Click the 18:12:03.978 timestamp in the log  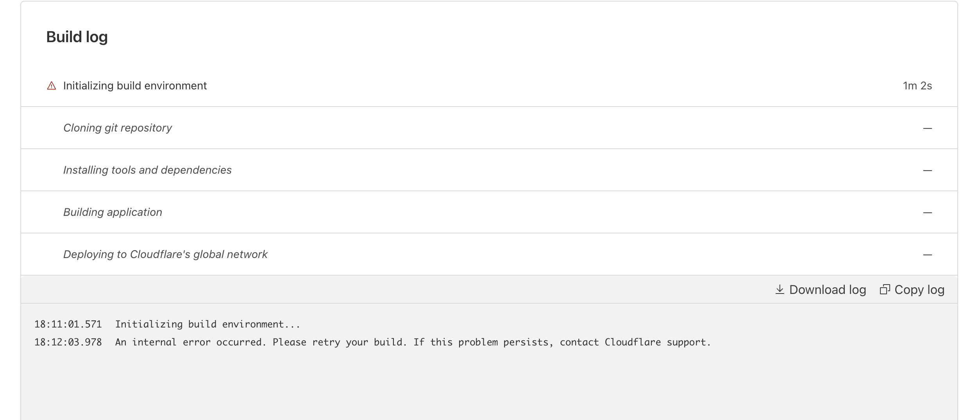pos(68,342)
